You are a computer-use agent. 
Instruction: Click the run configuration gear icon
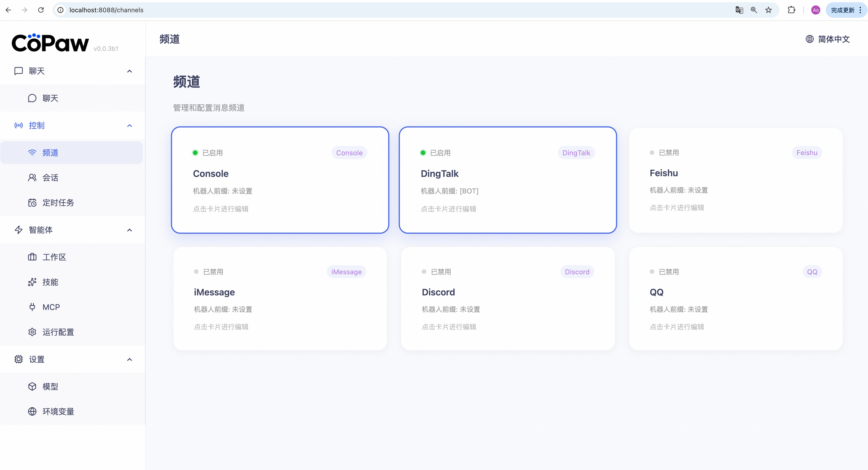tap(32, 332)
